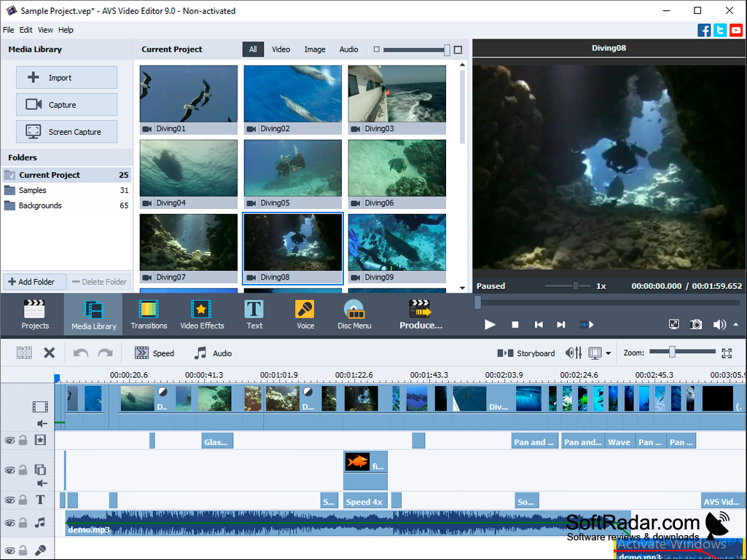Delete the selected timeline item with X
The width and height of the screenshot is (747, 560).
click(x=49, y=353)
